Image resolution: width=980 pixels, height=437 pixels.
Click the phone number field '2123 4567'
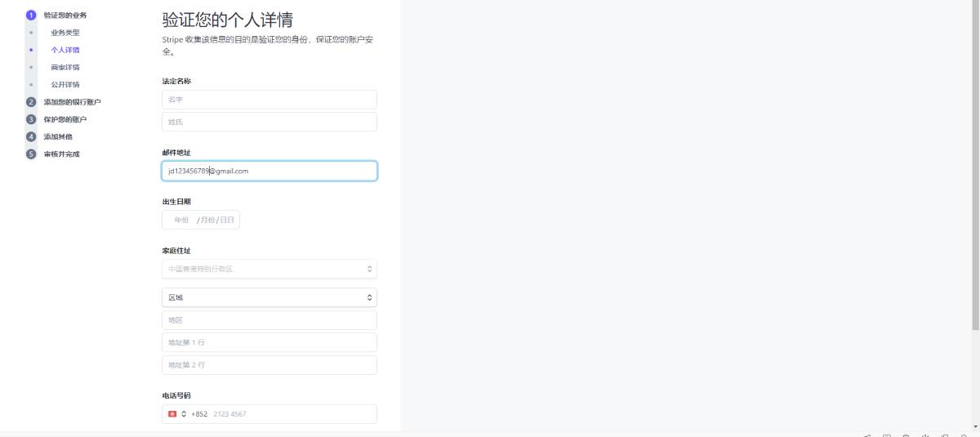[x=292, y=414]
